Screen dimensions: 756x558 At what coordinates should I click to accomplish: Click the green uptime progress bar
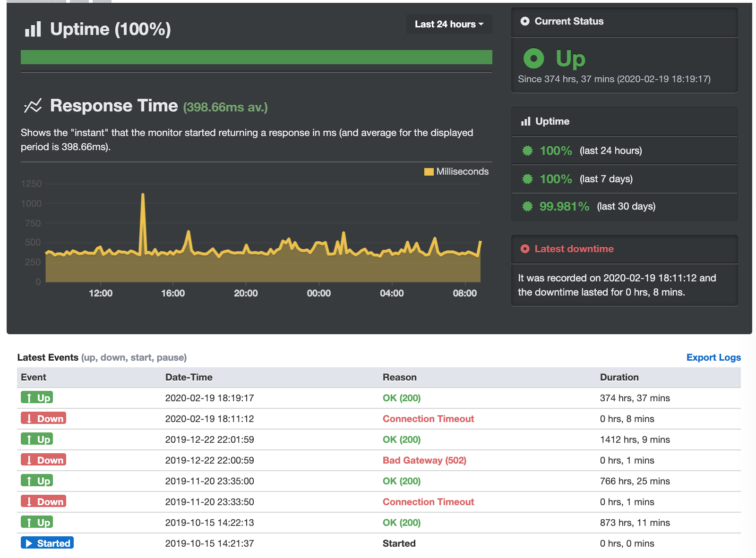257,57
